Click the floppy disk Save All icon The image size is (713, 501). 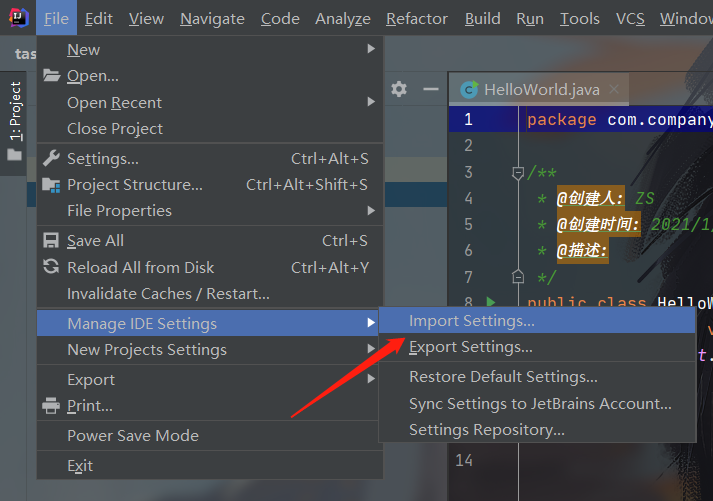(x=51, y=240)
